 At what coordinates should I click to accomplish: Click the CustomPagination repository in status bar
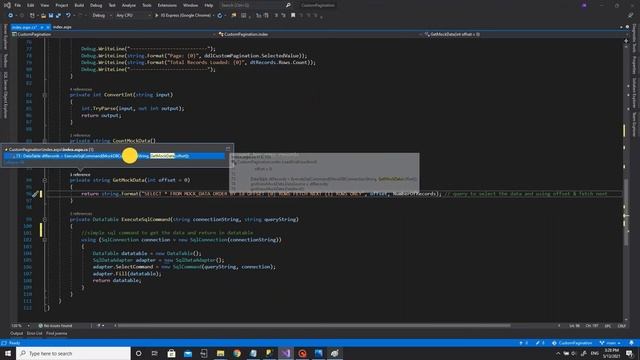pyautogui.click(x=572, y=343)
